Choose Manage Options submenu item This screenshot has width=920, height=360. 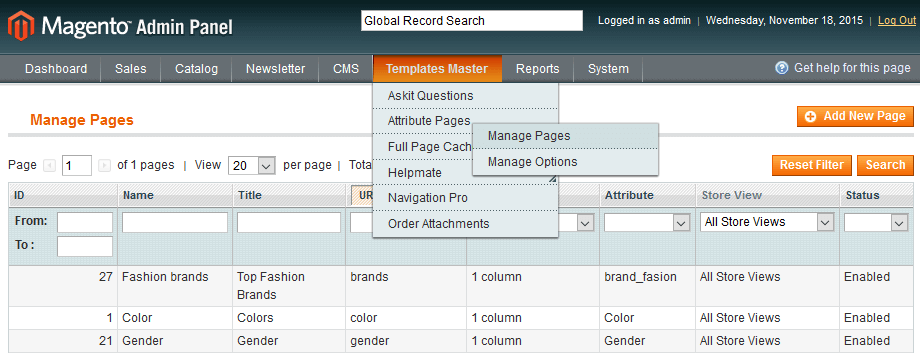click(565, 162)
